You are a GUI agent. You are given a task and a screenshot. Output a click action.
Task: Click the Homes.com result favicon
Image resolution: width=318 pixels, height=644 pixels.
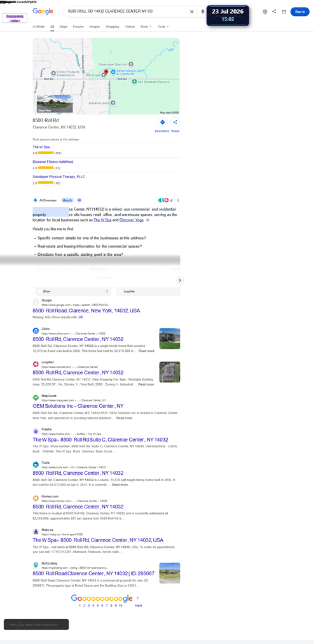pos(36,498)
